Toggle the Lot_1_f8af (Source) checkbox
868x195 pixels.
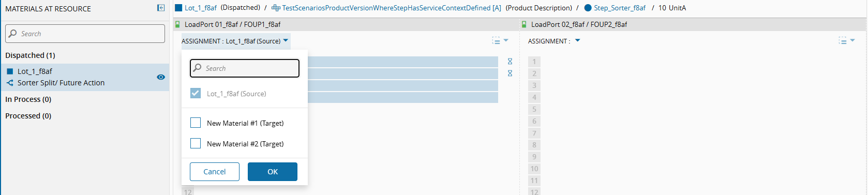[196, 93]
